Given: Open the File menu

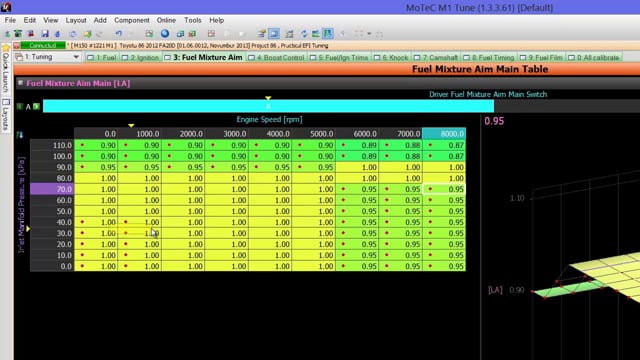Looking at the screenshot, I should [10, 20].
